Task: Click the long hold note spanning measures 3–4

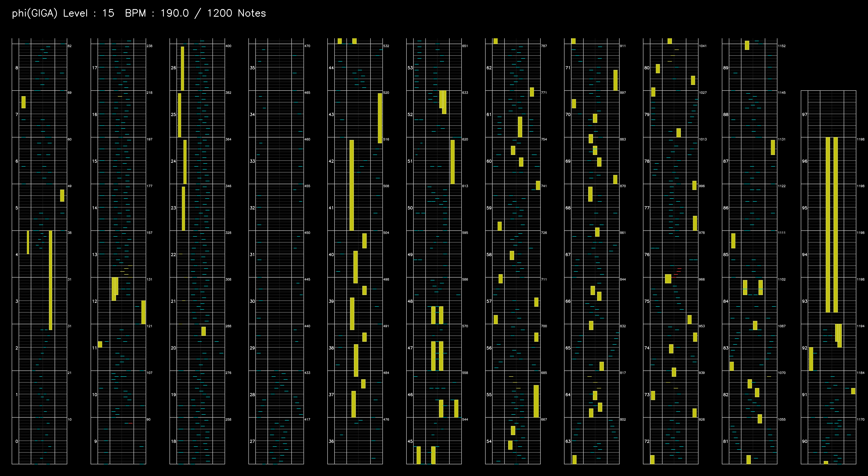Action: (51, 280)
